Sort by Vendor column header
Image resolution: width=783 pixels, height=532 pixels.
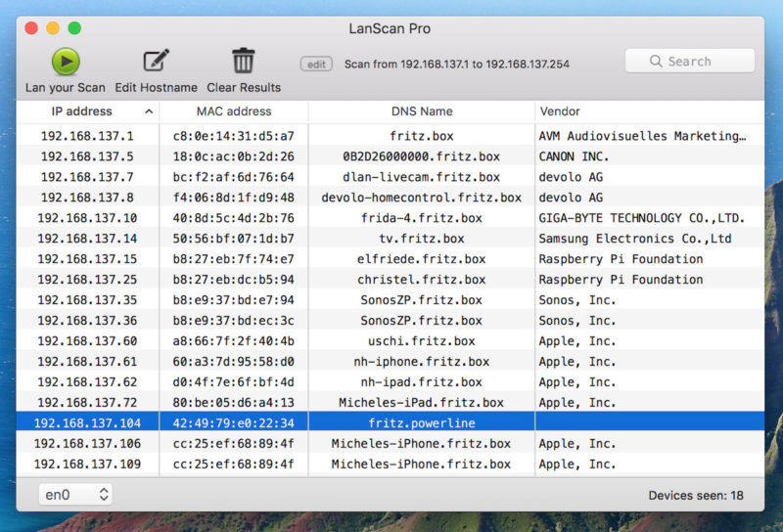pyautogui.click(x=649, y=111)
